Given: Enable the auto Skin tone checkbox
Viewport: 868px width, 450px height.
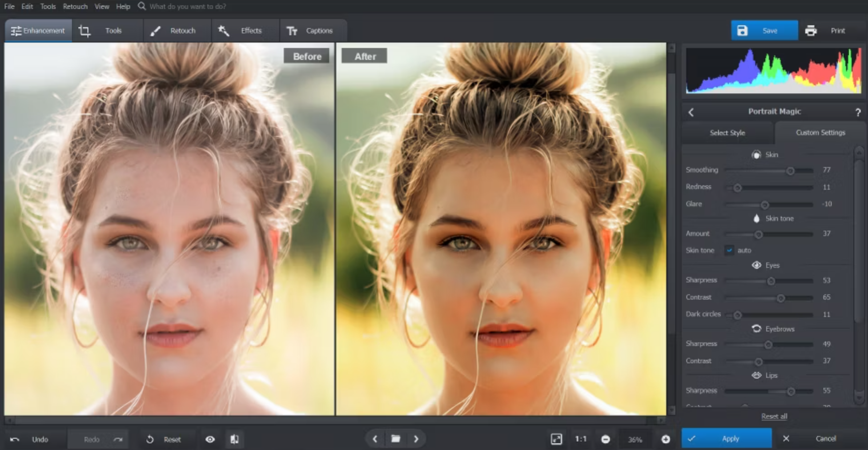Looking at the screenshot, I should tap(729, 250).
